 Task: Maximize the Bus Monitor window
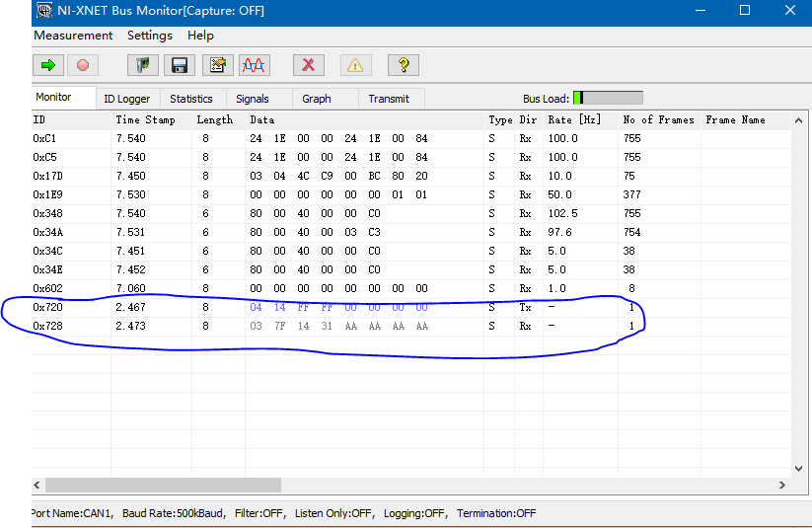pyautogui.click(x=745, y=11)
